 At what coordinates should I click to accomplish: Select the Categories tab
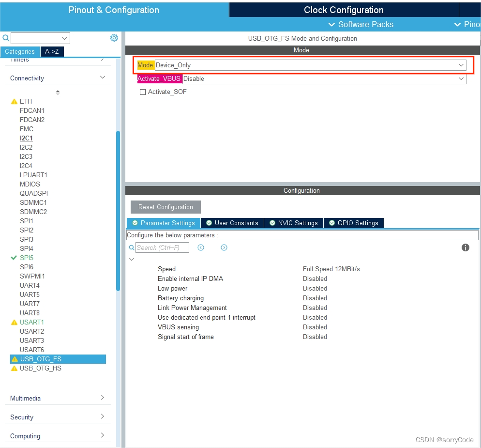pos(20,52)
